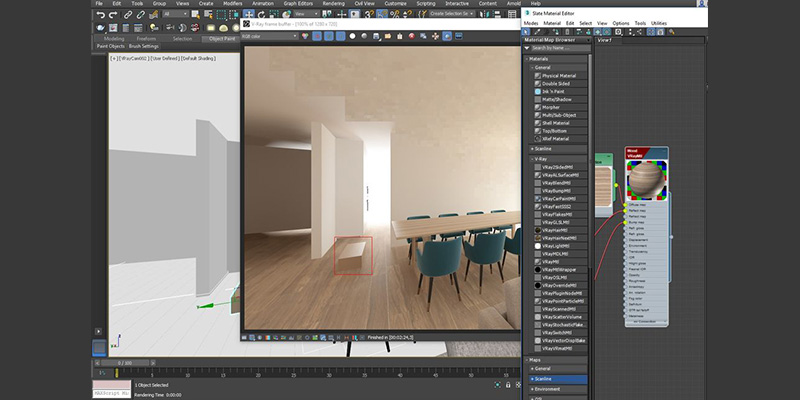This screenshot has width=800, height=400.
Task: Open the Utilities menu in Slate editor
Action: [x=659, y=23]
